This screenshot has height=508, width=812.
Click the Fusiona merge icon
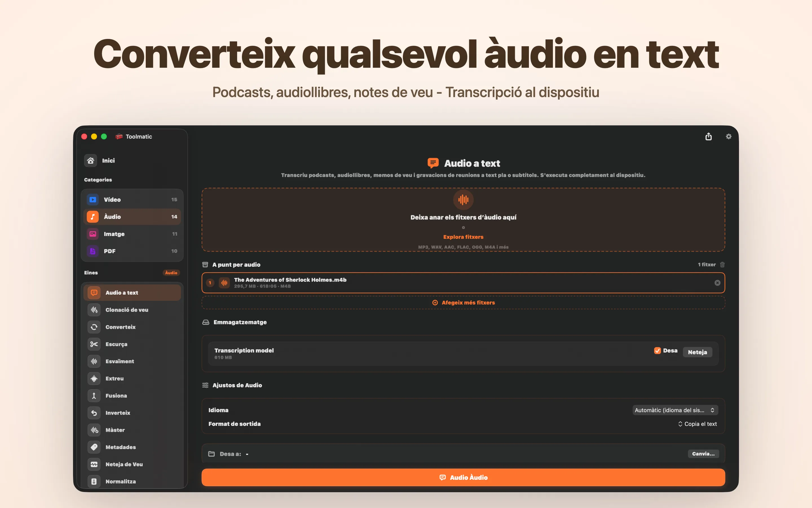(94, 395)
